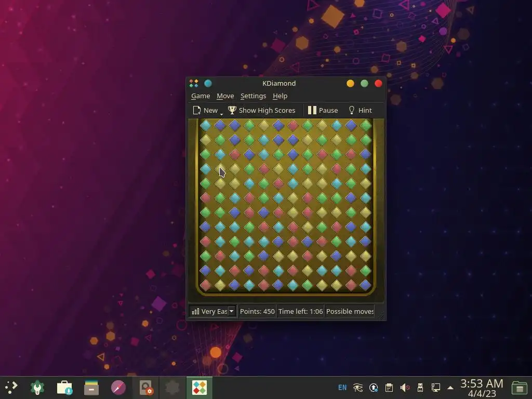Switch to KDiamond taskbar entry
Viewport: 532px width, 399px height.
[199, 387]
